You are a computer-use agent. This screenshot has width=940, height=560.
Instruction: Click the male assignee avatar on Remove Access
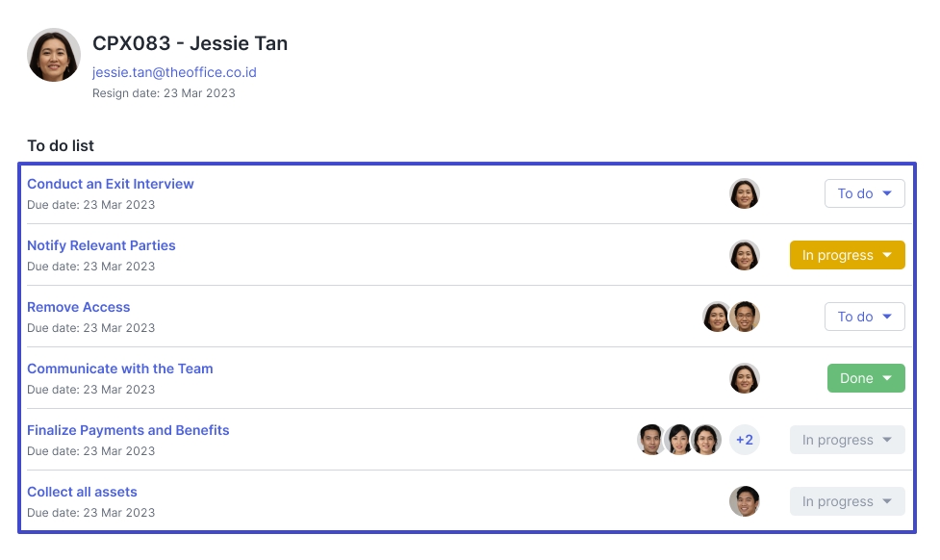tap(745, 317)
